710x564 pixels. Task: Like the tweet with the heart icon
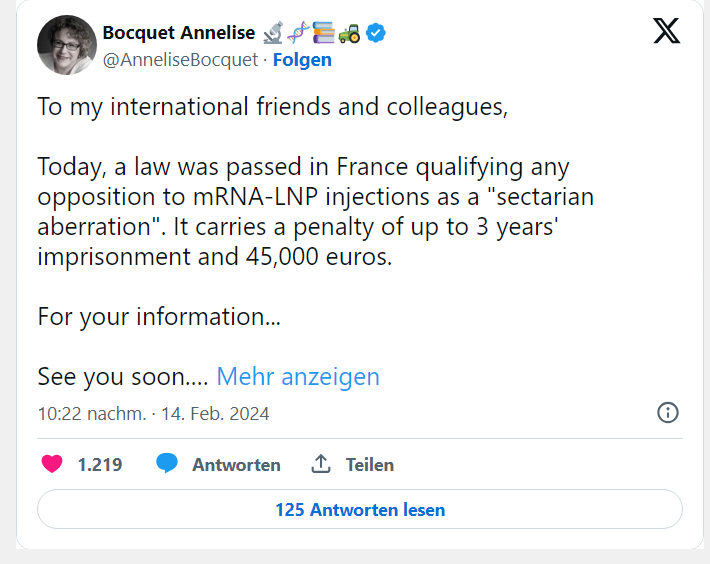point(52,464)
